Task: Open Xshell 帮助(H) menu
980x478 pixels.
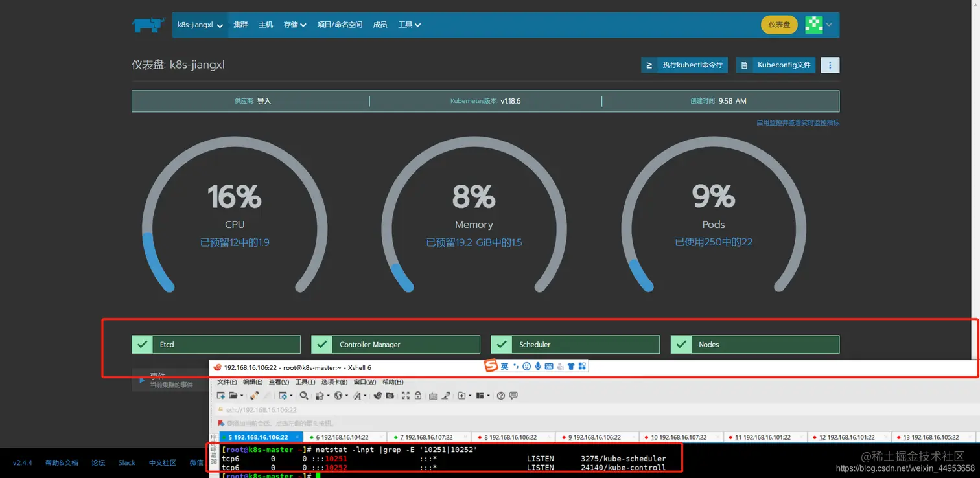Action: (x=393, y=382)
